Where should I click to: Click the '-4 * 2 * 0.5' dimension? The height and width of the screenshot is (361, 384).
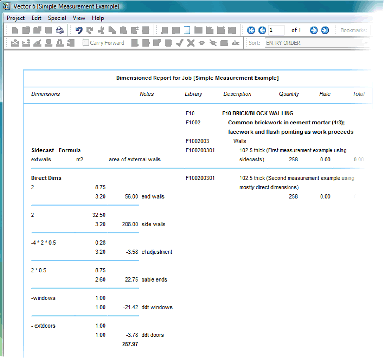[44, 242]
